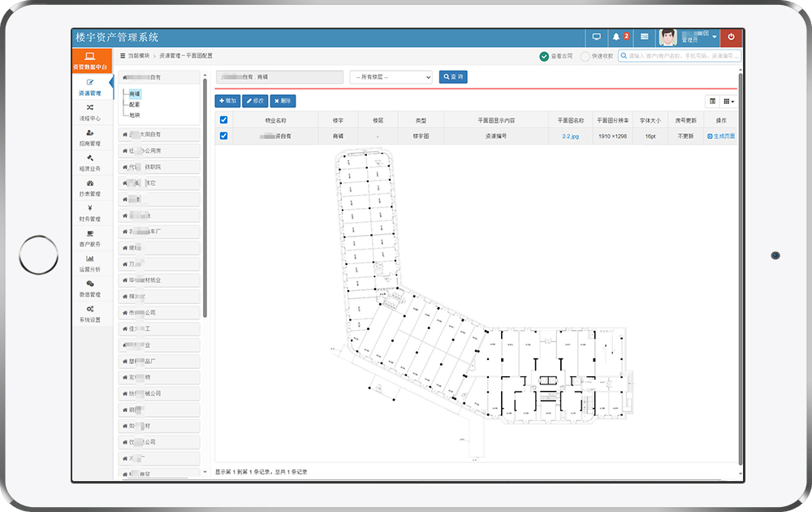Screen dimensions: 812x512
Task: Open the 租赁业务 sidebar module
Action: pyautogui.click(x=90, y=163)
